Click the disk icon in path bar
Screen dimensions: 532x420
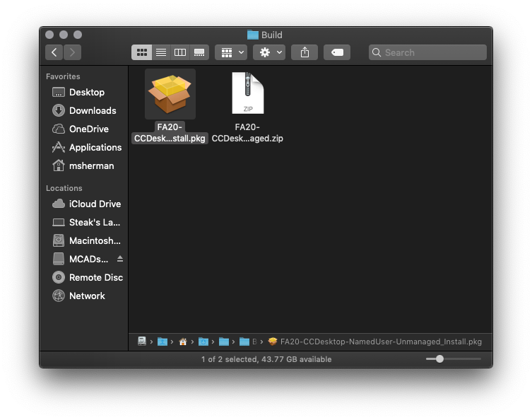142,342
